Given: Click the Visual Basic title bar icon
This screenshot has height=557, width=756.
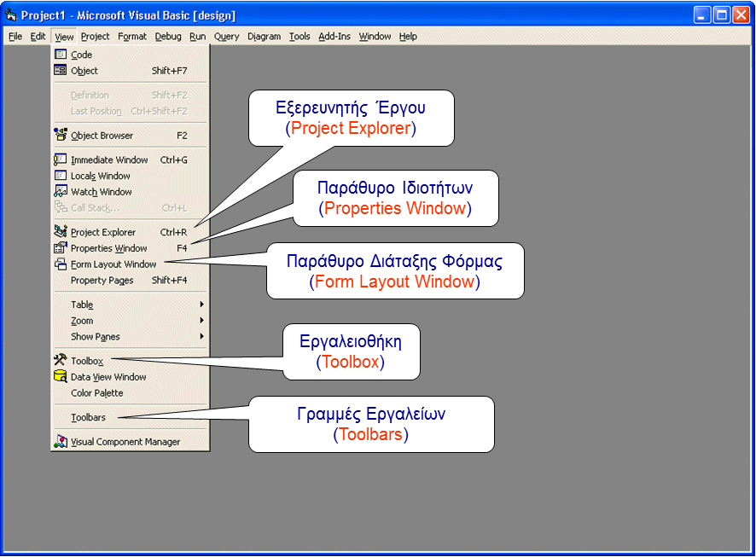Looking at the screenshot, I should coord(11,15).
